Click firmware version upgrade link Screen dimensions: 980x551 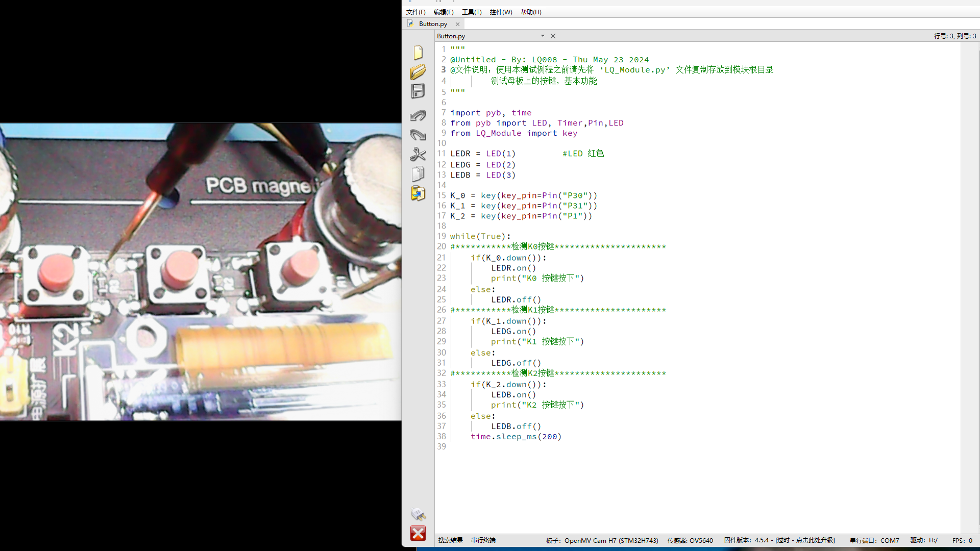(805, 540)
